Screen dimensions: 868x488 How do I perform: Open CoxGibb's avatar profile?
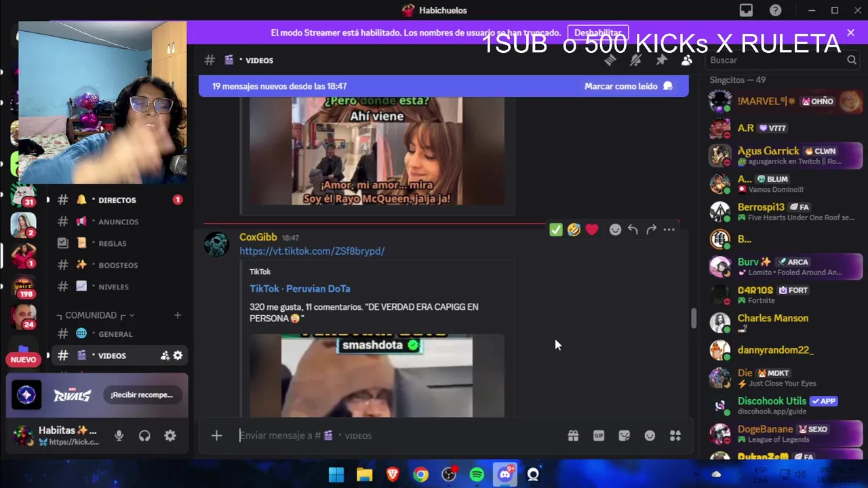point(217,244)
